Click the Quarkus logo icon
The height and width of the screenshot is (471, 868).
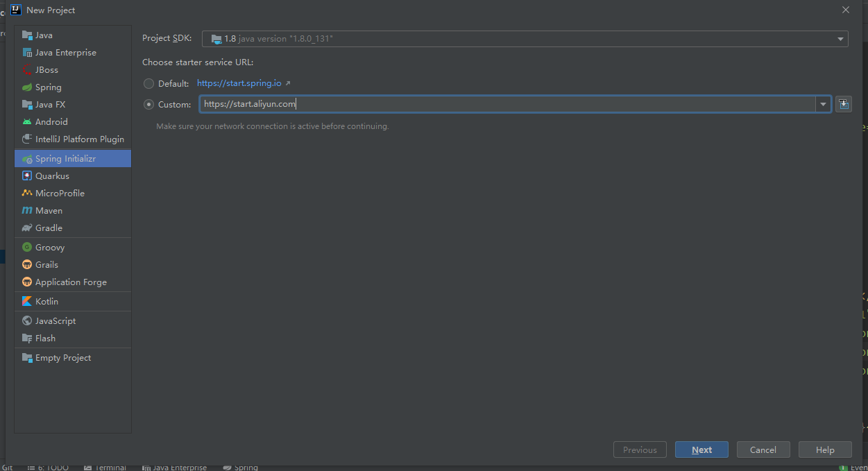(27, 175)
